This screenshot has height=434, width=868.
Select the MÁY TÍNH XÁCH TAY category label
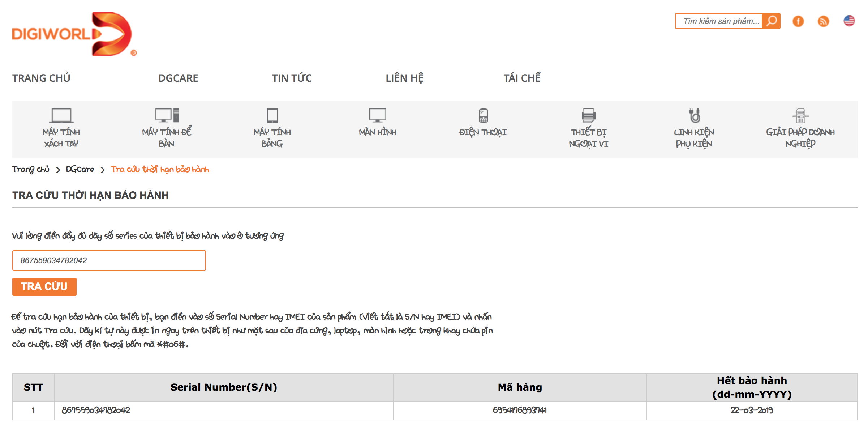point(61,138)
